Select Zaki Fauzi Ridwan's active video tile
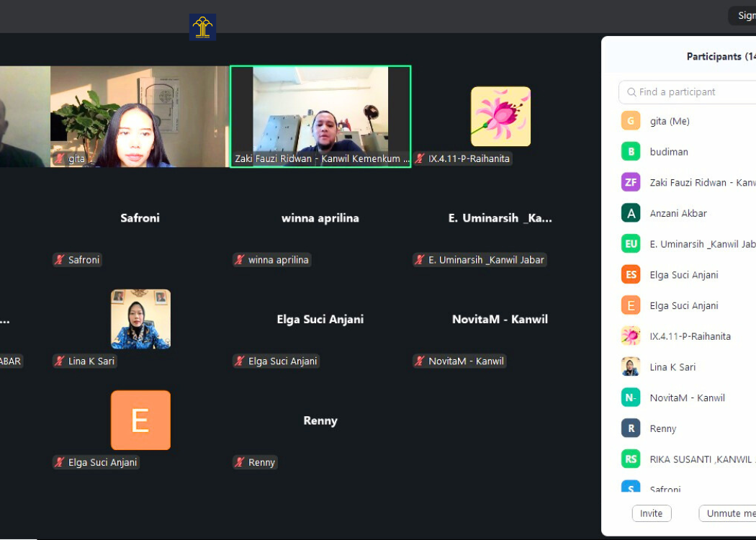 (x=320, y=115)
